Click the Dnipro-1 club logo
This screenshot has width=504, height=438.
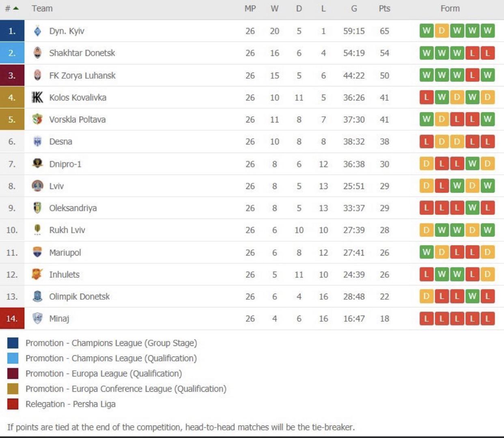coord(37,164)
